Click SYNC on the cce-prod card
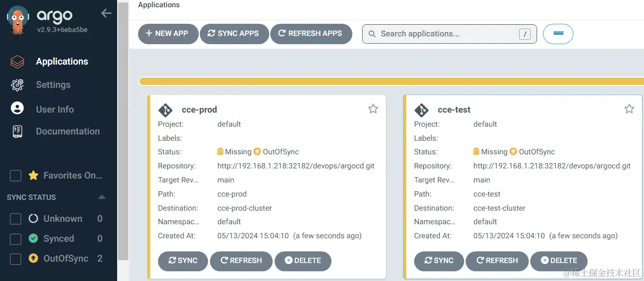The image size is (644, 281). click(183, 261)
